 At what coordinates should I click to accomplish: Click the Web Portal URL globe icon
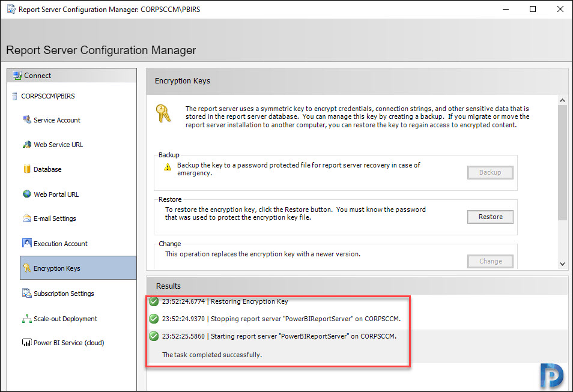point(26,194)
